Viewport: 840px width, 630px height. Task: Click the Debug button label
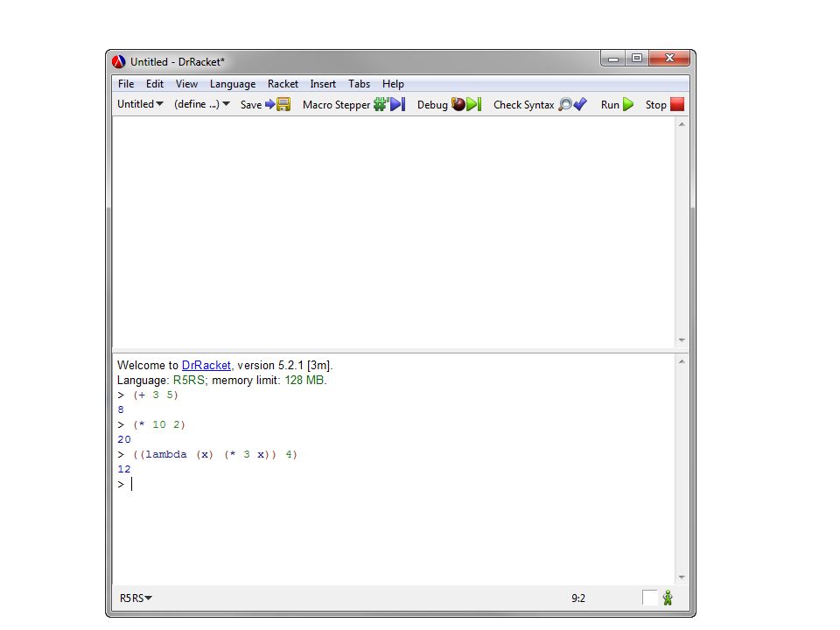click(432, 104)
